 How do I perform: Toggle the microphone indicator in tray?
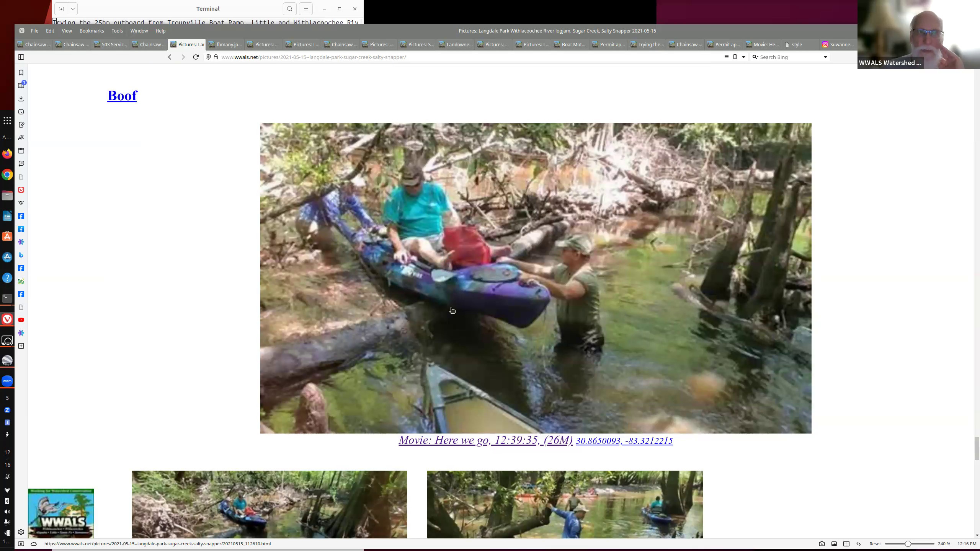click(x=7, y=522)
